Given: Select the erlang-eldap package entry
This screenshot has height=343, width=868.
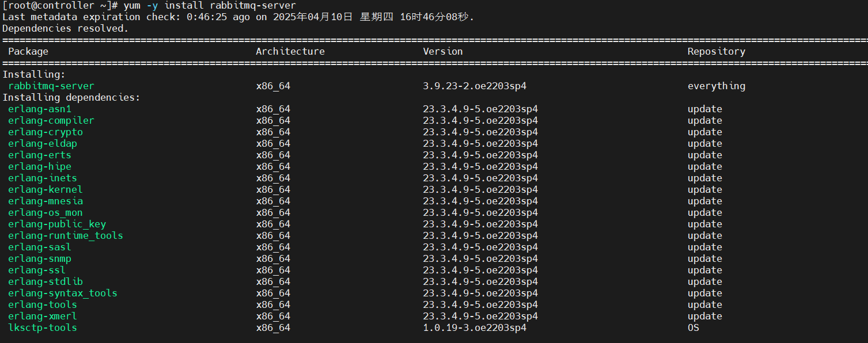Looking at the screenshot, I should point(42,143).
